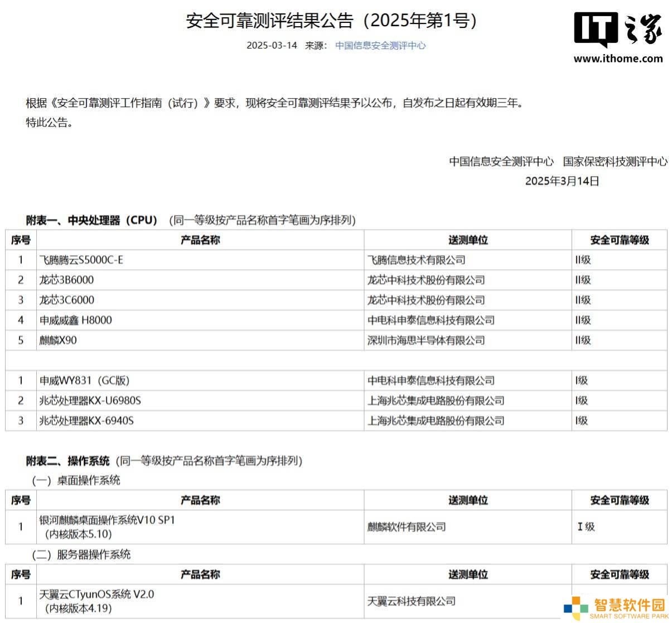Click 上海兆芯集成电路股份有限公司 in KX-U6980S row
672x623 pixels.
click(x=468, y=401)
